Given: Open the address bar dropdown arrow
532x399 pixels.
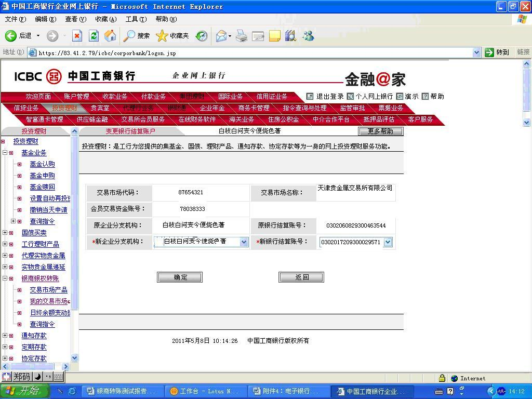Looking at the screenshot, I should pyautogui.click(x=476, y=52).
